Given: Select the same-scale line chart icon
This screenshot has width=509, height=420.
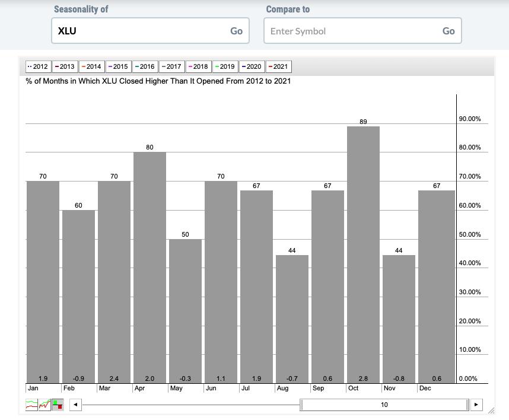Looking at the screenshot, I should 44,405.
